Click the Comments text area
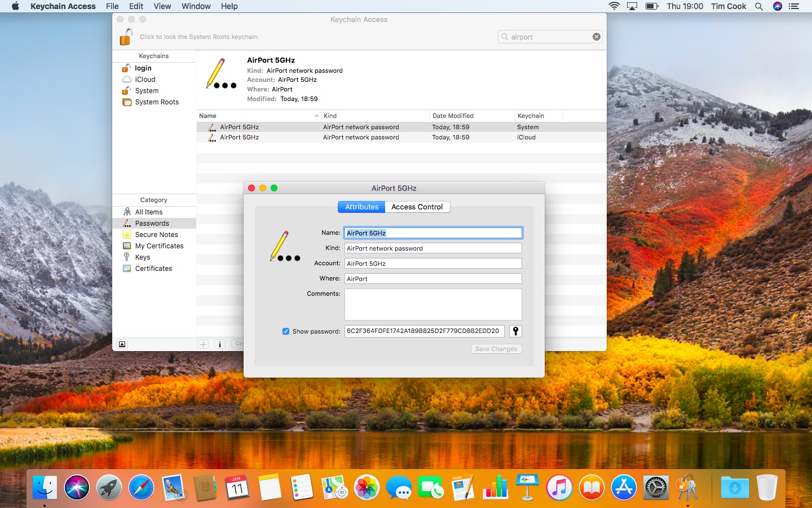This screenshot has width=812, height=508. 433,305
